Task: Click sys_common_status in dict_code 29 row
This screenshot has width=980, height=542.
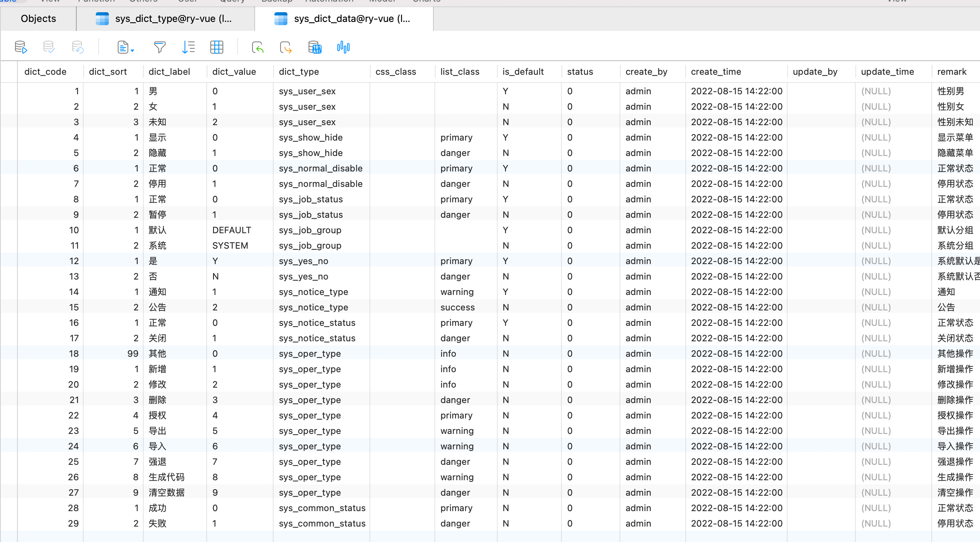Action: (x=322, y=523)
